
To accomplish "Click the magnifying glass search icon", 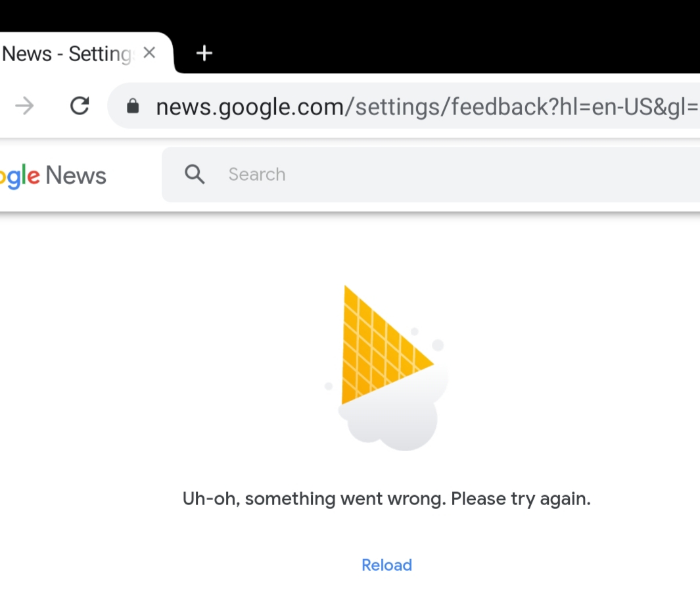I will (195, 174).
